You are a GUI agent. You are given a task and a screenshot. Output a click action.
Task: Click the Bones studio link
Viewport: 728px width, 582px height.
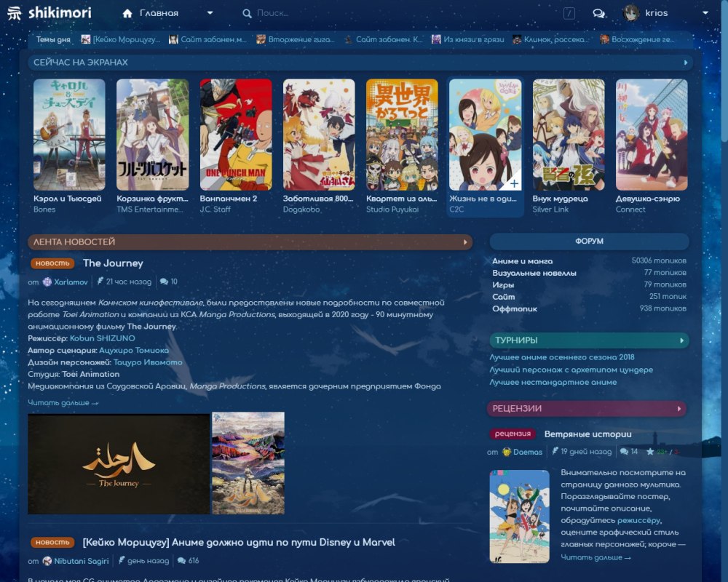click(x=44, y=210)
